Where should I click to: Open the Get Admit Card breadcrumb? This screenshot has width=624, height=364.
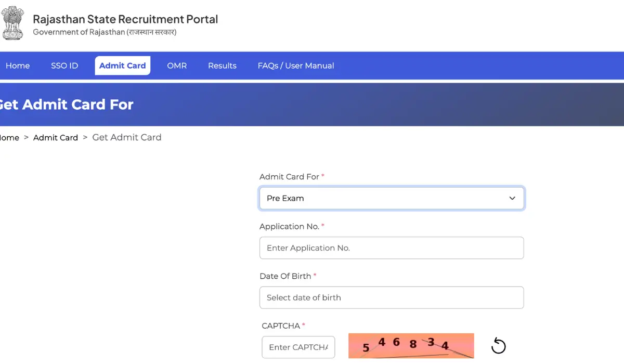(126, 137)
